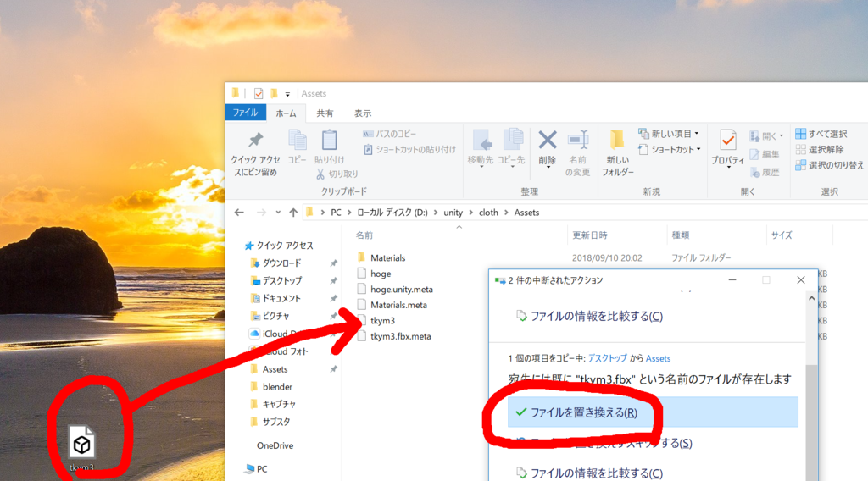Screen dimensions: 868x481
Task: Click the Assets breadcrumb segment
Action: pos(526,213)
